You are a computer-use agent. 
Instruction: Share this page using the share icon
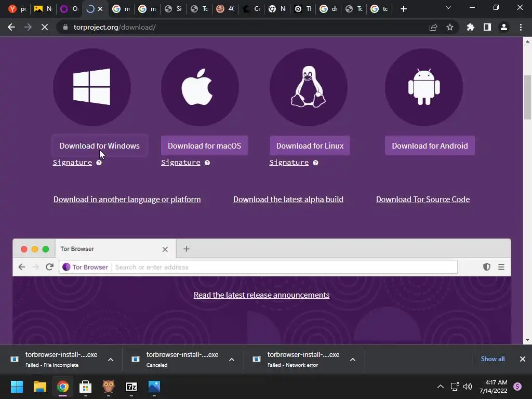433,27
